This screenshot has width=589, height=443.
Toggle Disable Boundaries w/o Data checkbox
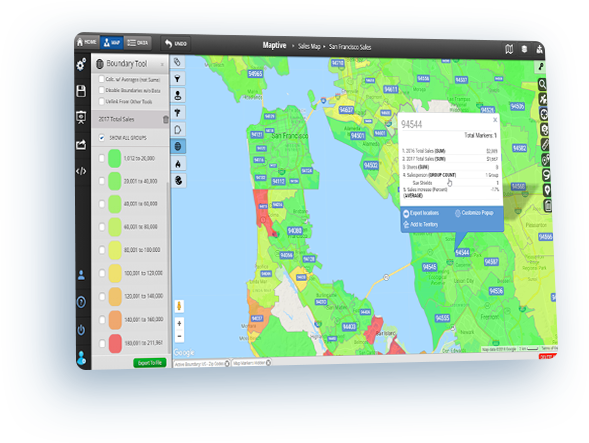[x=101, y=90]
